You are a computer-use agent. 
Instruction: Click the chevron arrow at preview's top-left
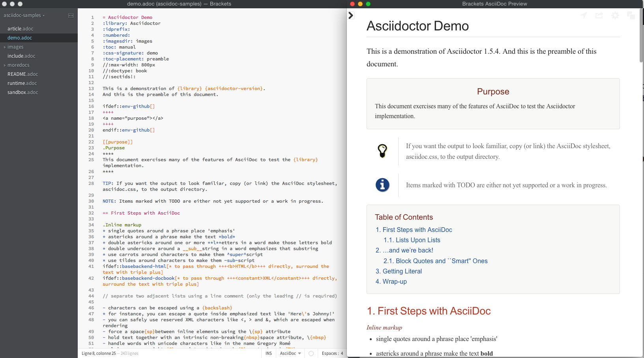(351, 15)
